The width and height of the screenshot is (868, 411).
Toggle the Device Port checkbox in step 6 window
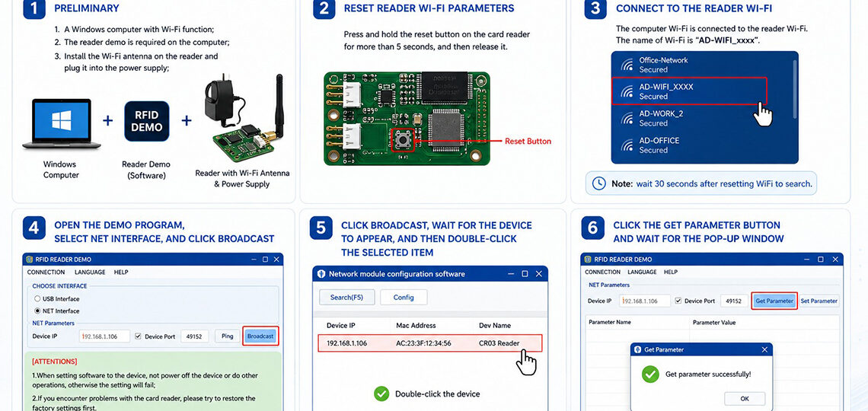pos(678,301)
